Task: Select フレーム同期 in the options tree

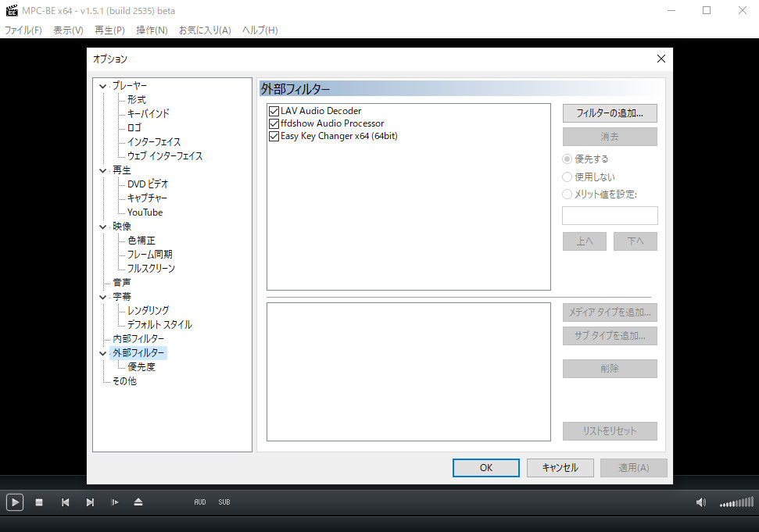Action: pyautogui.click(x=149, y=255)
